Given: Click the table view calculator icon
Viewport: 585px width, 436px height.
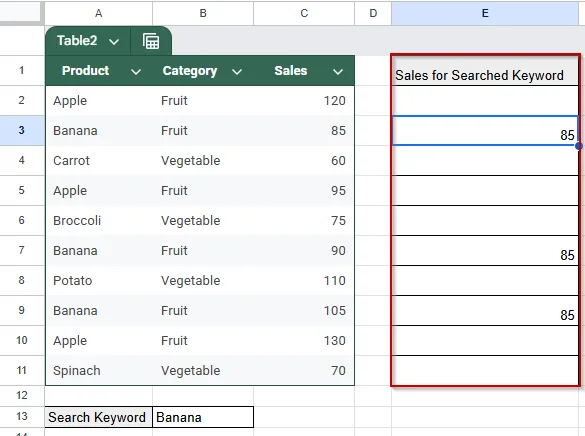Looking at the screenshot, I should click(x=151, y=41).
